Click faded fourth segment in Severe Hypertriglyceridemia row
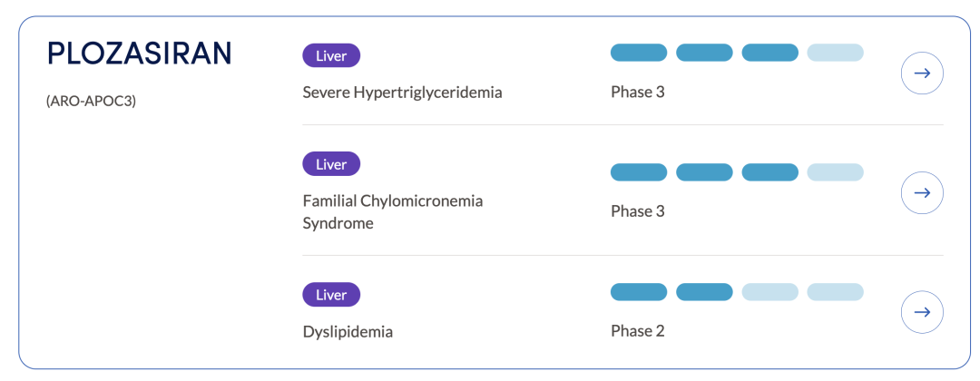The image size is (980, 381). click(x=835, y=53)
